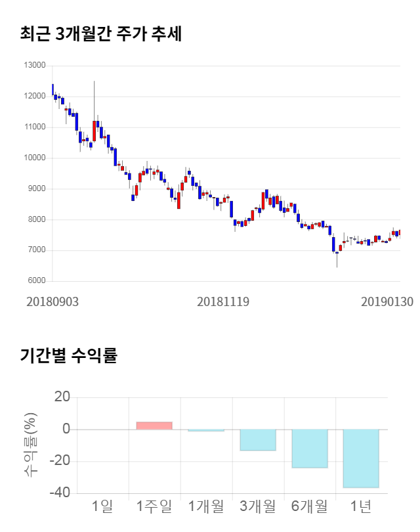The width and height of the screenshot is (420, 532).
Task: Click the 수익률(%) vertical axis title
Action: tap(30, 445)
